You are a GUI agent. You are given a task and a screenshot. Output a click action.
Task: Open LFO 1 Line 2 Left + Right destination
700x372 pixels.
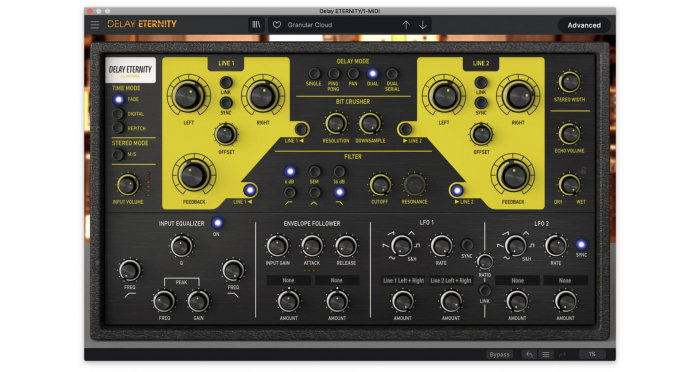451,280
